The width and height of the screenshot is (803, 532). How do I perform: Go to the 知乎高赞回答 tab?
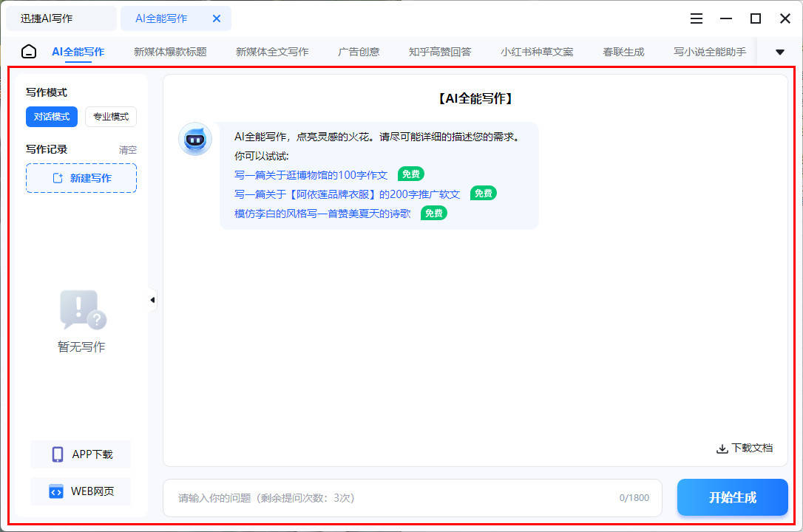440,52
